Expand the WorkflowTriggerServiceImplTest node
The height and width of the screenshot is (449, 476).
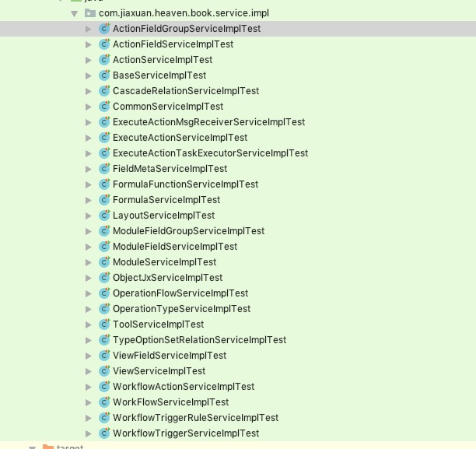pos(89,433)
